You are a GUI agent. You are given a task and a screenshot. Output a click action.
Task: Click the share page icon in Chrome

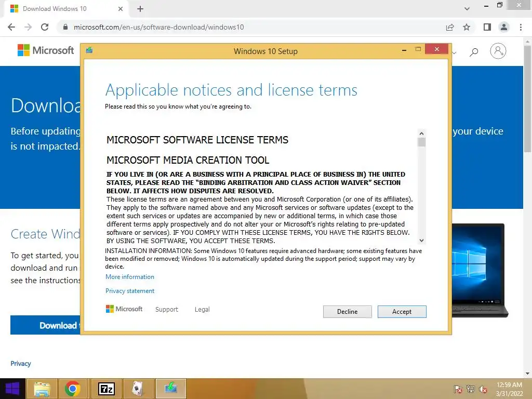click(x=450, y=27)
